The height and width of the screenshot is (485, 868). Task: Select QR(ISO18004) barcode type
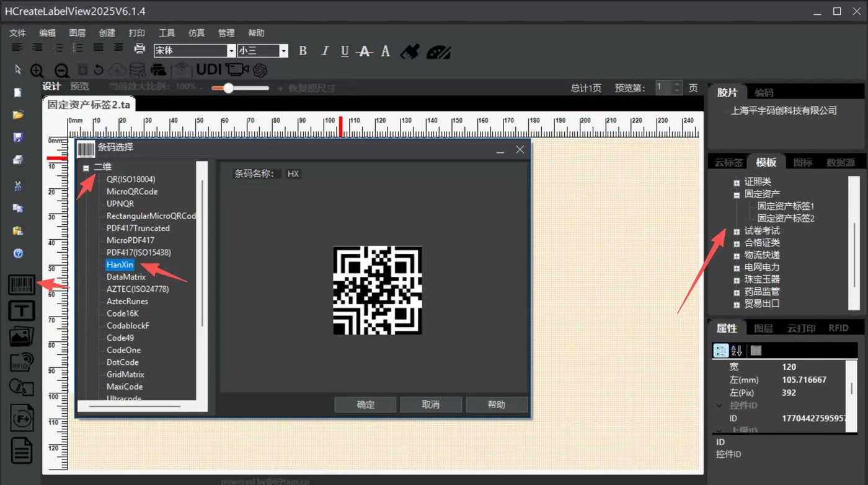pyautogui.click(x=131, y=180)
